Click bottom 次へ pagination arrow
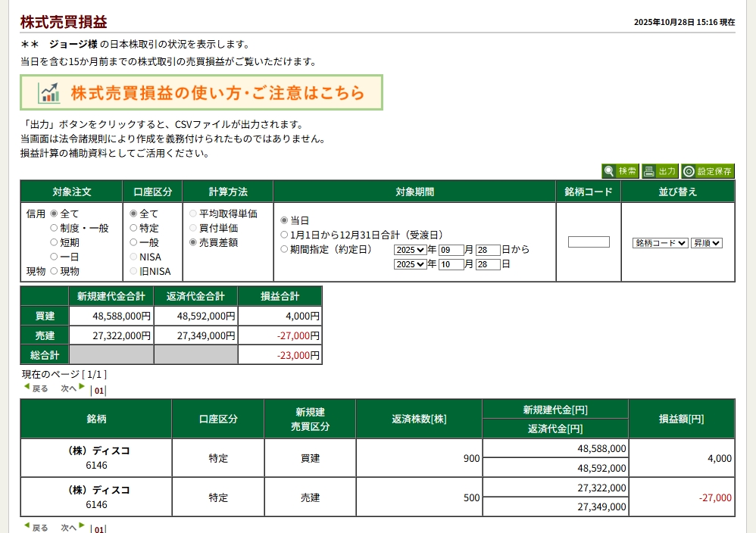This screenshot has width=756, height=533. [x=73, y=527]
